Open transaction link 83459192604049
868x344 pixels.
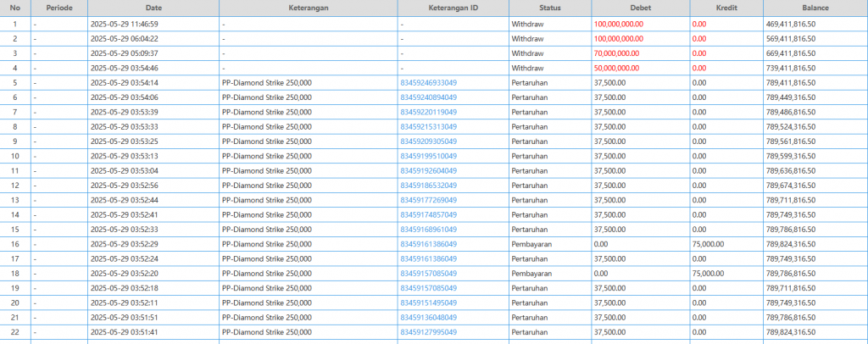click(428, 171)
